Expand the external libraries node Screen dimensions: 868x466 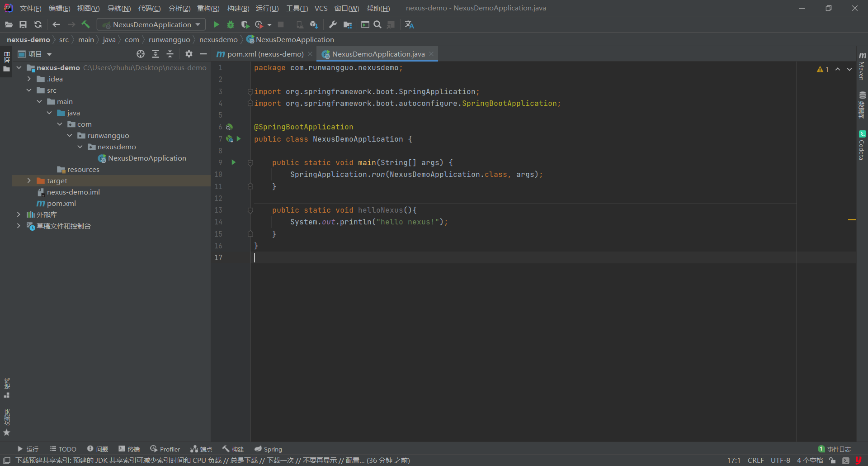pos(19,214)
